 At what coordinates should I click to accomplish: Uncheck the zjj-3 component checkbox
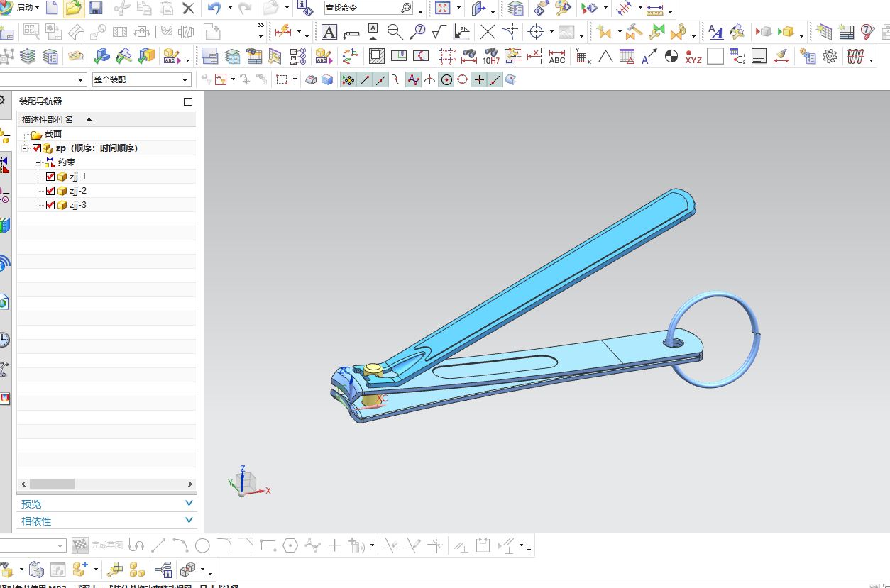[50, 205]
